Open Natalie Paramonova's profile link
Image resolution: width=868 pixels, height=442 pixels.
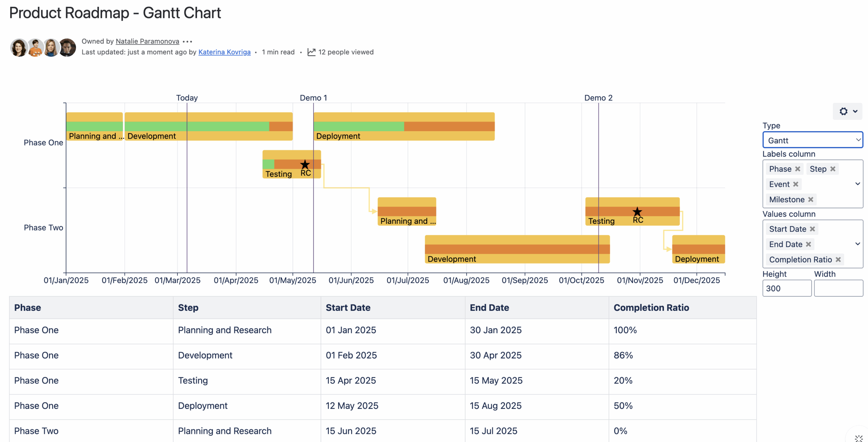coord(147,41)
